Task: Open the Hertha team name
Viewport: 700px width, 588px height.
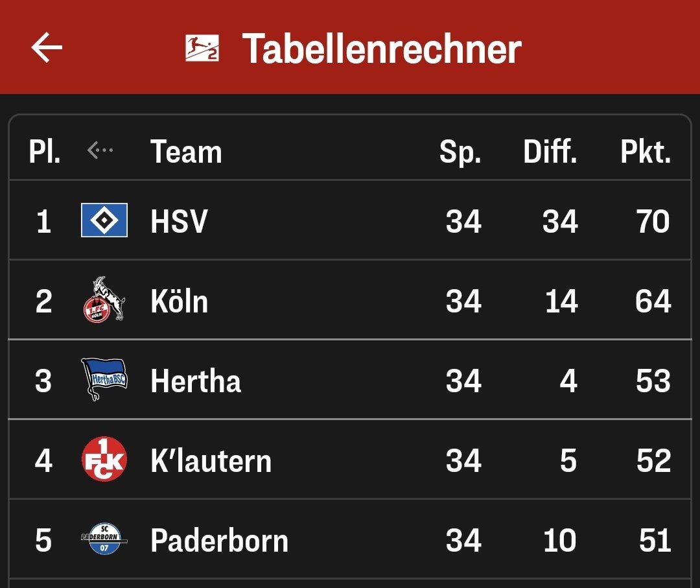Action: click(x=196, y=381)
